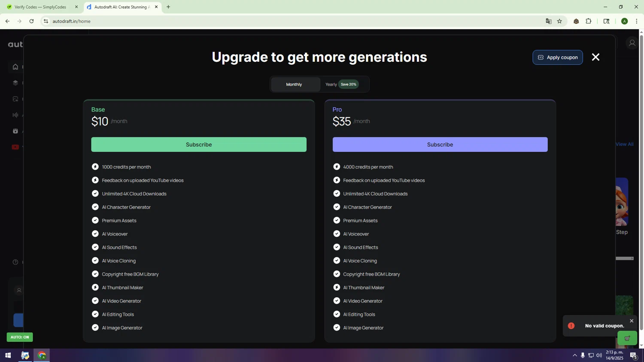Dismiss the No valid coupon notification
Viewport: 644px width, 362px height.
tap(632, 321)
